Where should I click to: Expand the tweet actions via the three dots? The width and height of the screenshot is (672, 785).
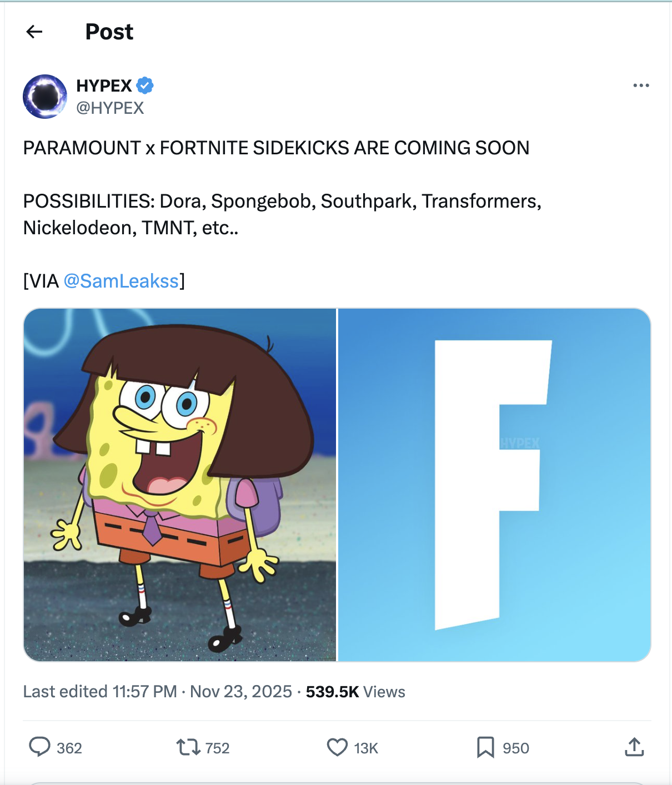pyautogui.click(x=640, y=84)
